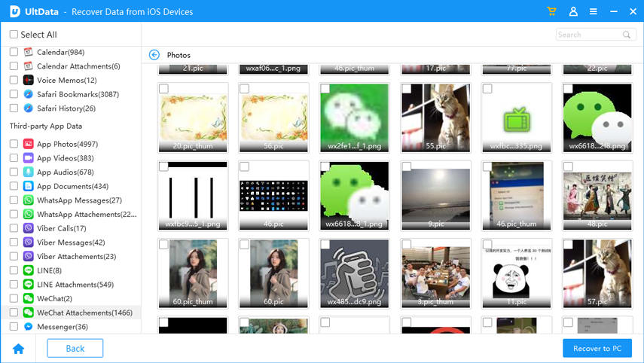Click the Search input field
Image resolution: width=644 pixels, height=363 pixels.
[596, 35]
